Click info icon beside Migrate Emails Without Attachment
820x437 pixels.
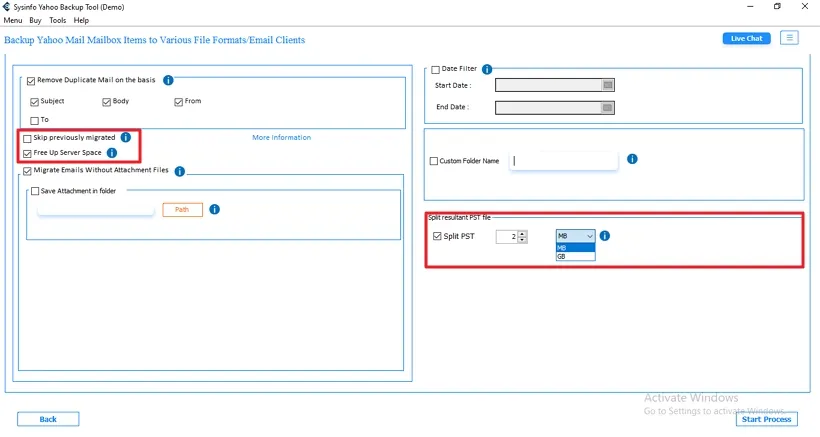coord(179,171)
